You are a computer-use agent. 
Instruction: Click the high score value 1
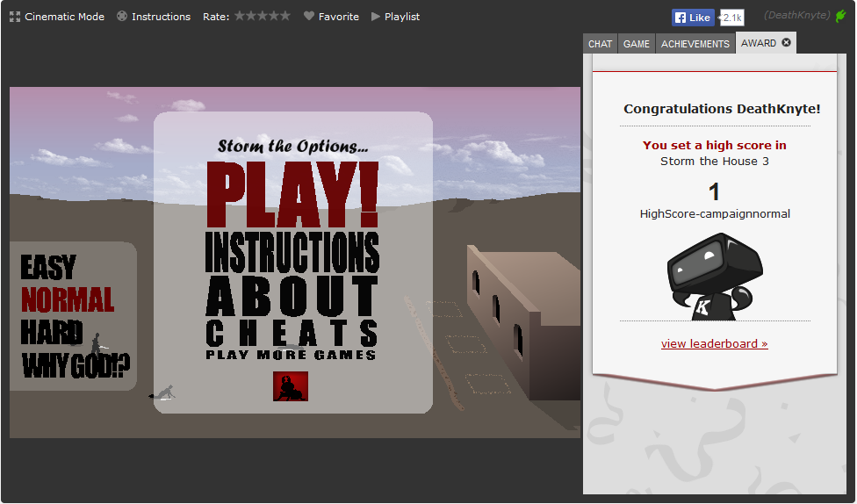[x=714, y=192]
